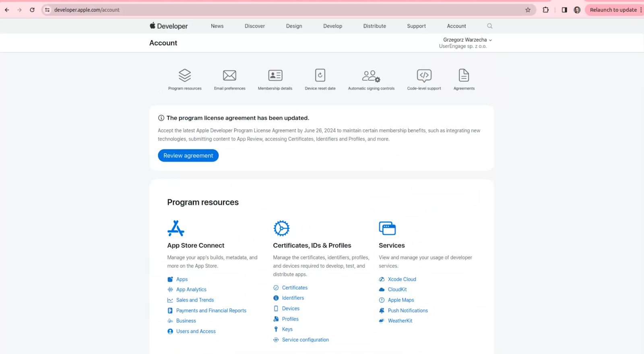
Task: Open Device reset date icon
Action: pos(320,75)
